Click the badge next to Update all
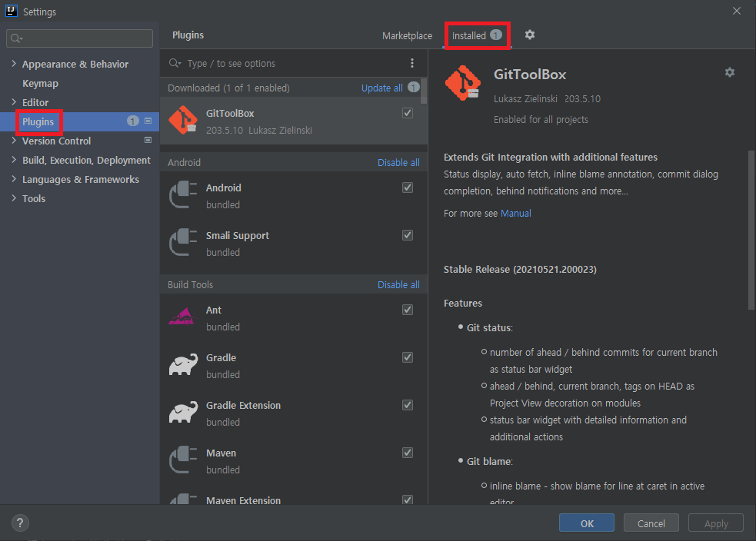This screenshot has width=756, height=541. (414, 87)
